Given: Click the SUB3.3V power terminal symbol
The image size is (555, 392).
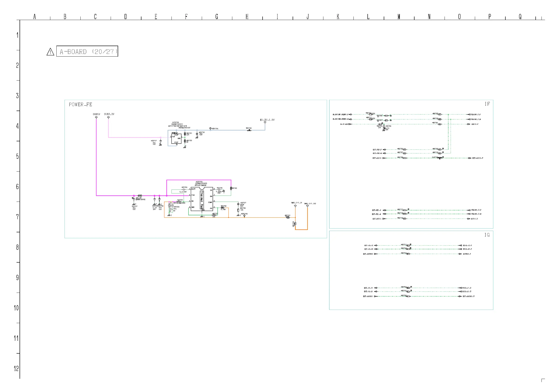Looking at the screenshot, I should [108, 117].
